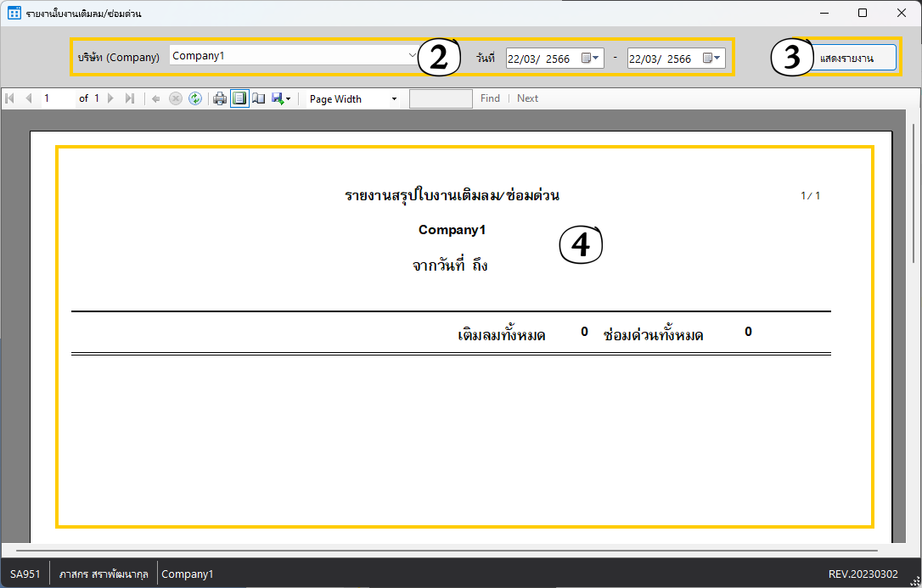Viewport: 922px width, 588px height.
Task: Refresh the report with the green arrows icon
Action: (x=195, y=98)
